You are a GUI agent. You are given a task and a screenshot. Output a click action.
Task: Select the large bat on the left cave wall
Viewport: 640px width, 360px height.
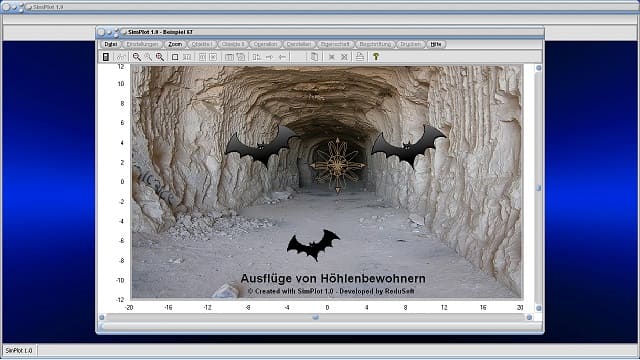[x=261, y=147]
